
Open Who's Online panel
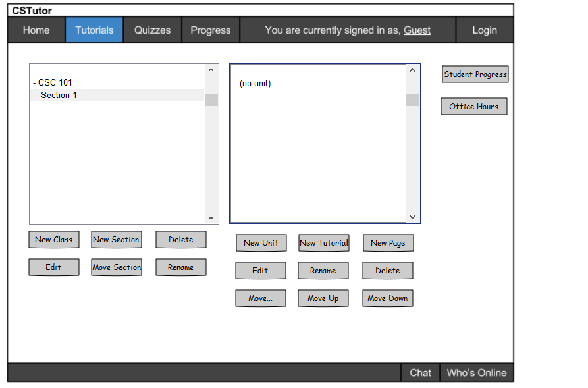tap(477, 373)
